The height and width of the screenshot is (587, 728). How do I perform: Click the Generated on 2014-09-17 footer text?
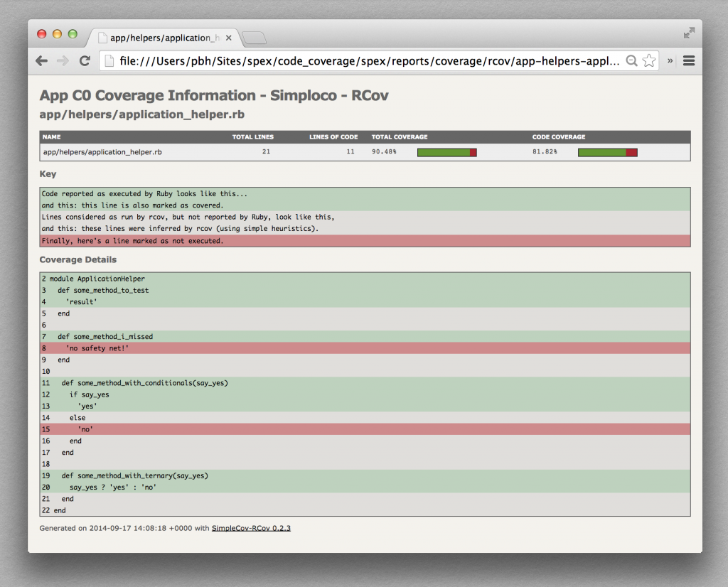click(x=165, y=528)
